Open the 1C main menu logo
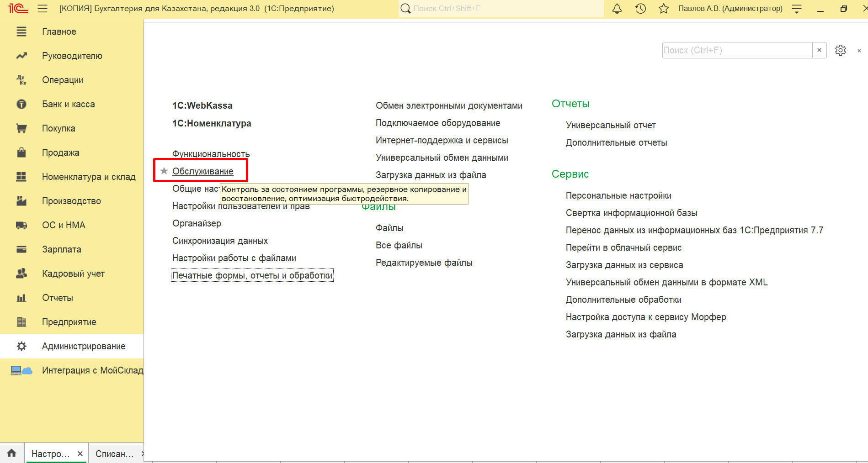 pos(18,8)
